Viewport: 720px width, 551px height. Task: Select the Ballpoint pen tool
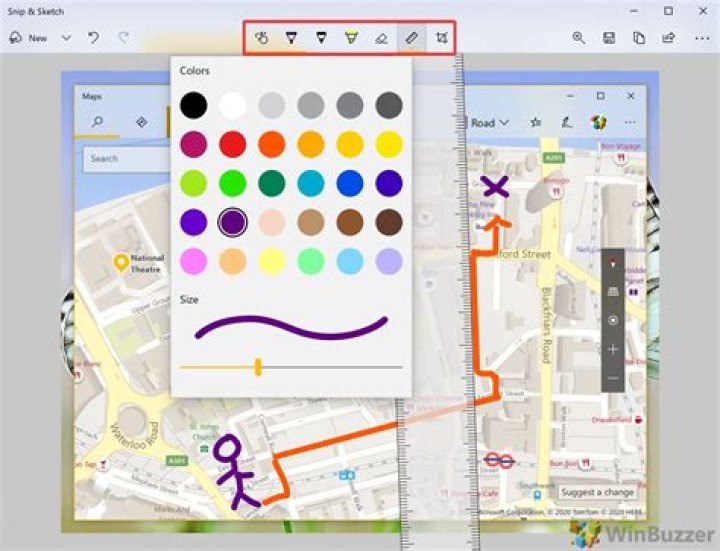pos(291,38)
